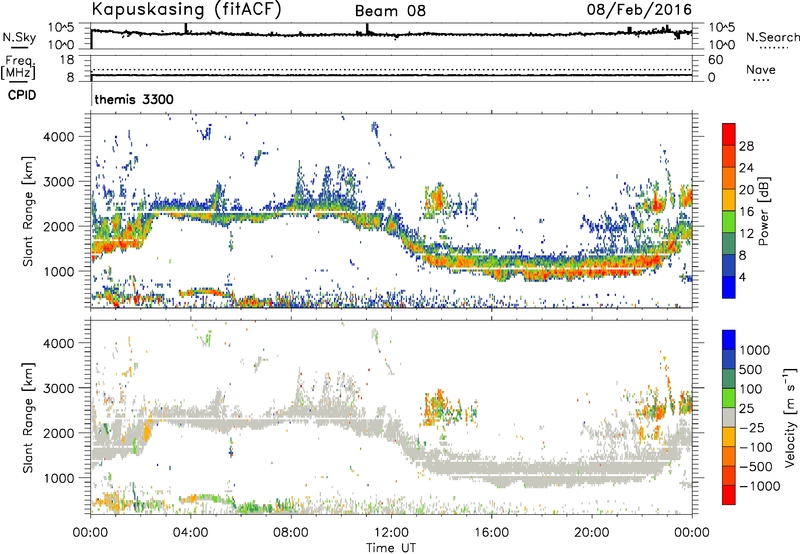Screen dimensions: 800x554
Task: Click the "-1000" velocity colorbar tick
Action: [759, 486]
